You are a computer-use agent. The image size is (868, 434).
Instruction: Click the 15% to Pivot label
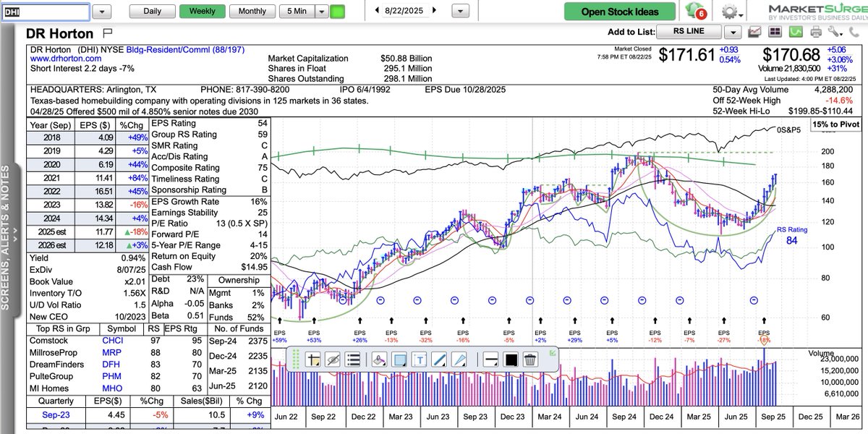(837, 124)
